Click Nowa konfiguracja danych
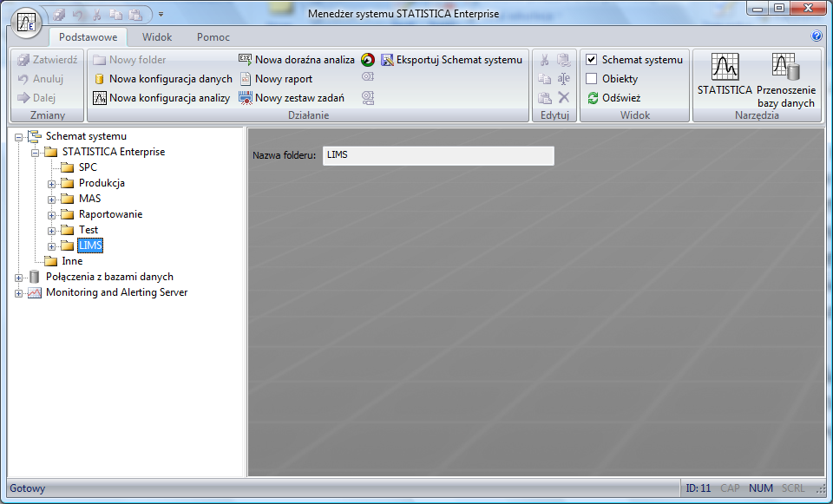The width and height of the screenshot is (833, 504). coord(163,79)
